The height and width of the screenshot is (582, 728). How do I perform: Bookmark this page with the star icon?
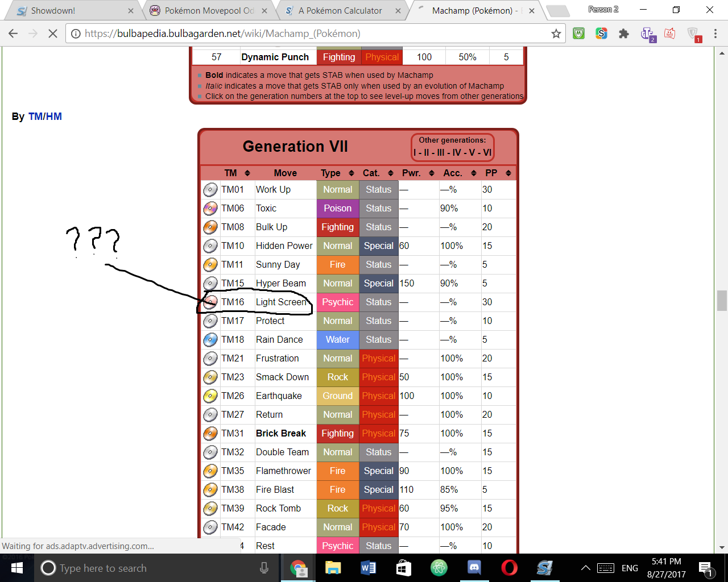click(x=556, y=34)
